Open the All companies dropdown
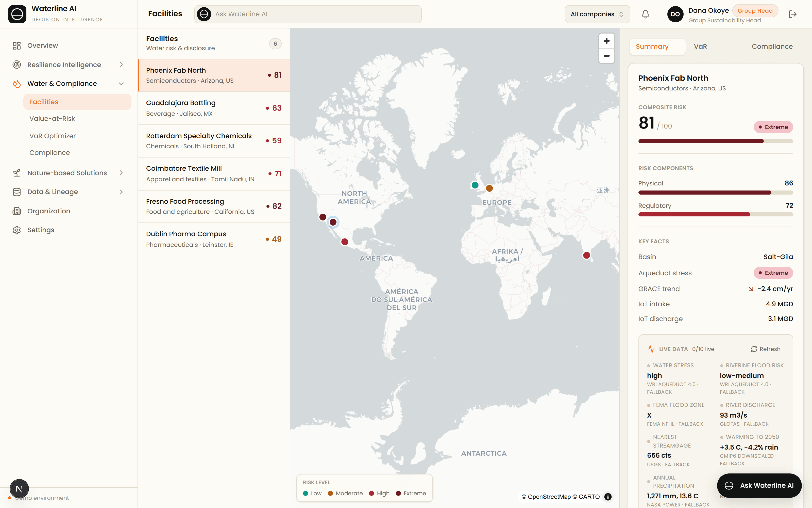The height and width of the screenshot is (508, 812). click(597, 14)
